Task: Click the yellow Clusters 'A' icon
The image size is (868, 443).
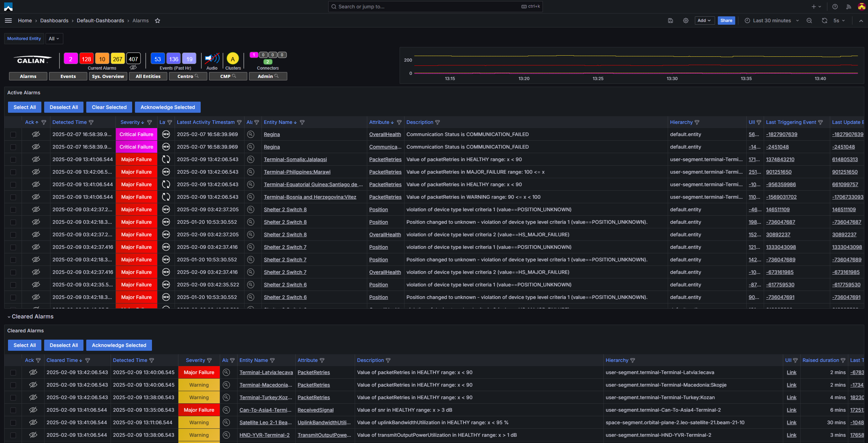Action: tap(233, 59)
